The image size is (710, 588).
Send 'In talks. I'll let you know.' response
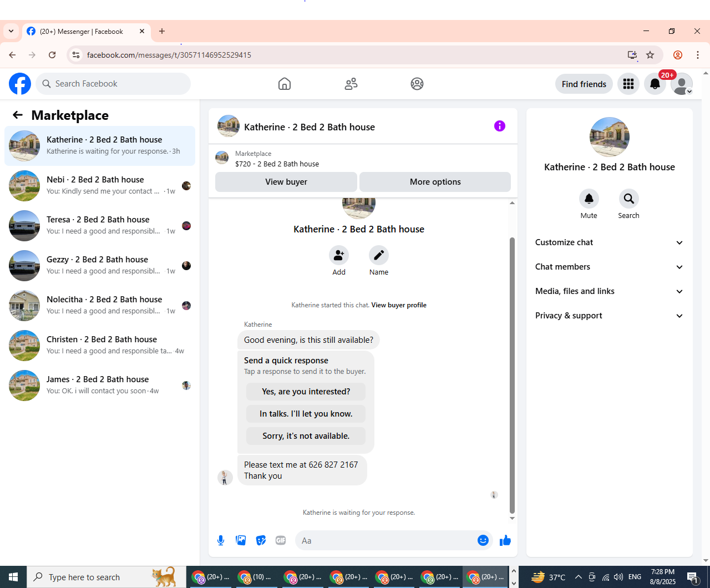(x=306, y=414)
